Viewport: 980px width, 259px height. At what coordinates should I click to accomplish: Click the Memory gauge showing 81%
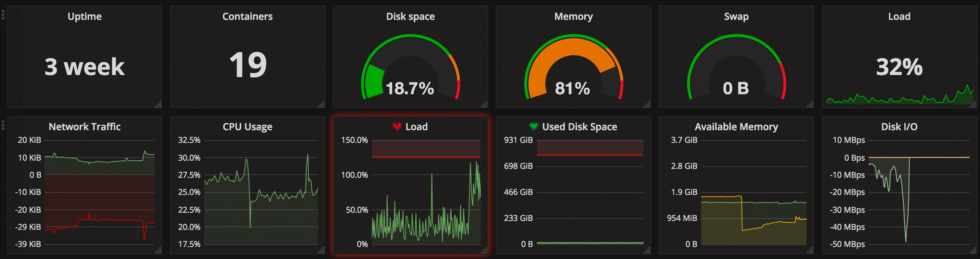click(x=573, y=67)
